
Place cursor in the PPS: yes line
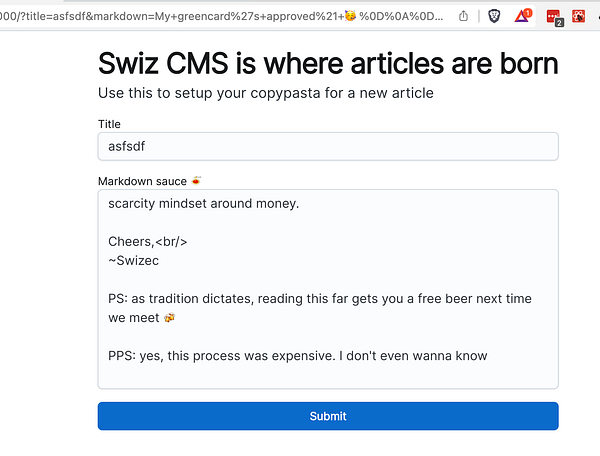point(298,356)
